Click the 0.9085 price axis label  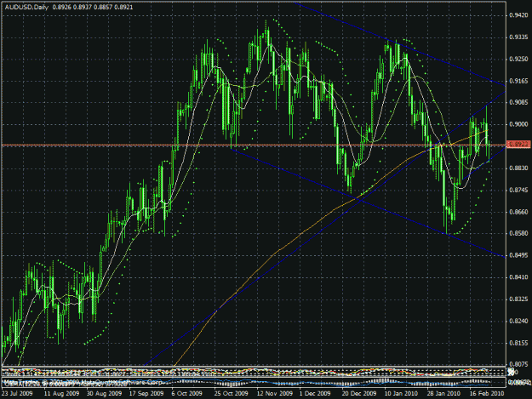[x=518, y=102]
